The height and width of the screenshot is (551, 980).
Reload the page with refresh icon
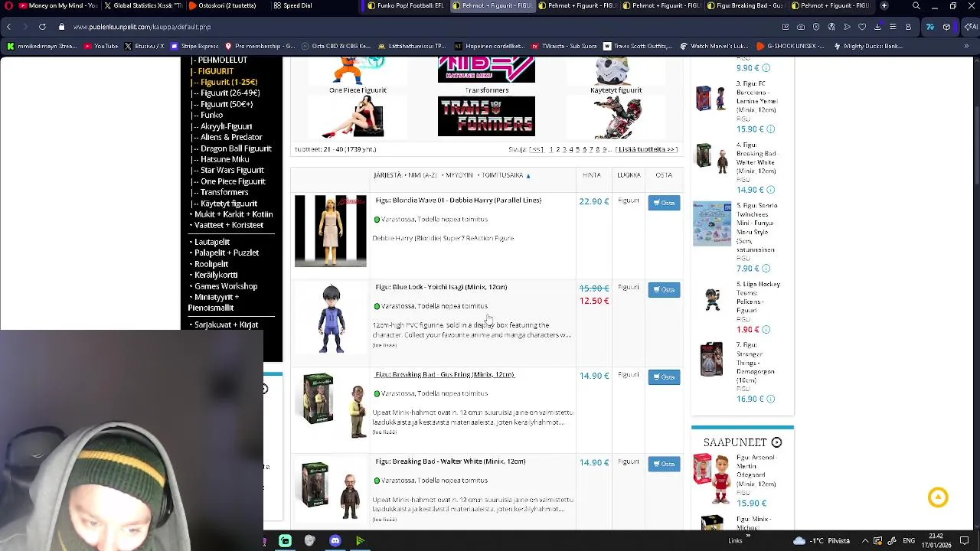pos(42,27)
